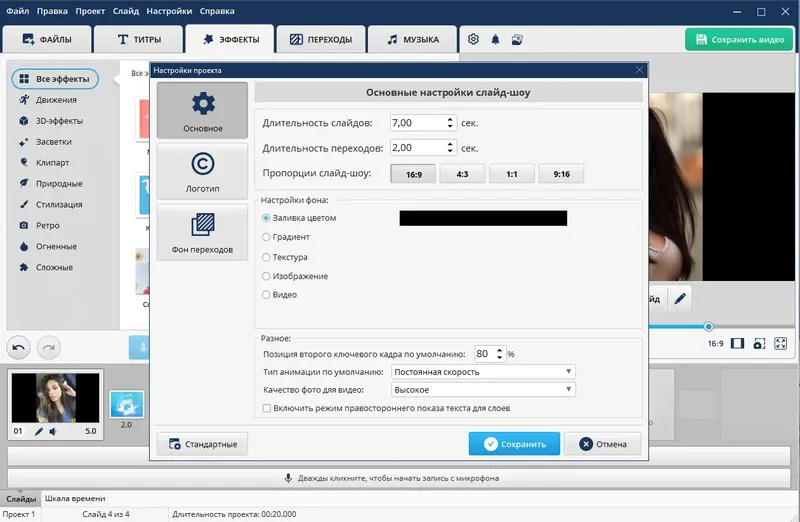
Task: Switch to the ФАЙЛЫ tab
Action: pos(47,39)
